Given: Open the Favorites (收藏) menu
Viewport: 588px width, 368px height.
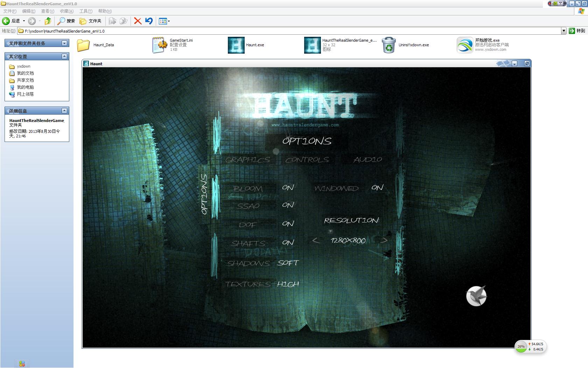Looking at the screenshot, I should click(x=66, y=11).
